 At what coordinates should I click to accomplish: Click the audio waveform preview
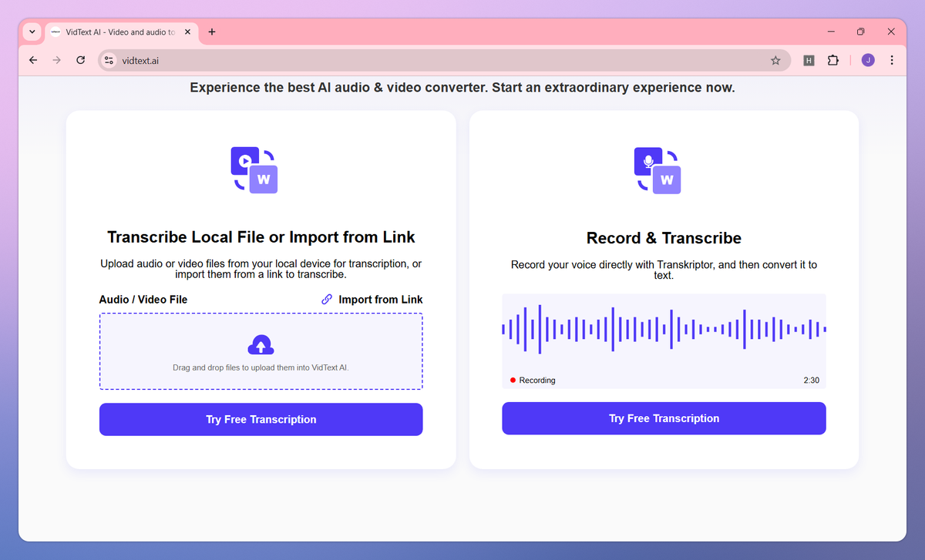664,329
